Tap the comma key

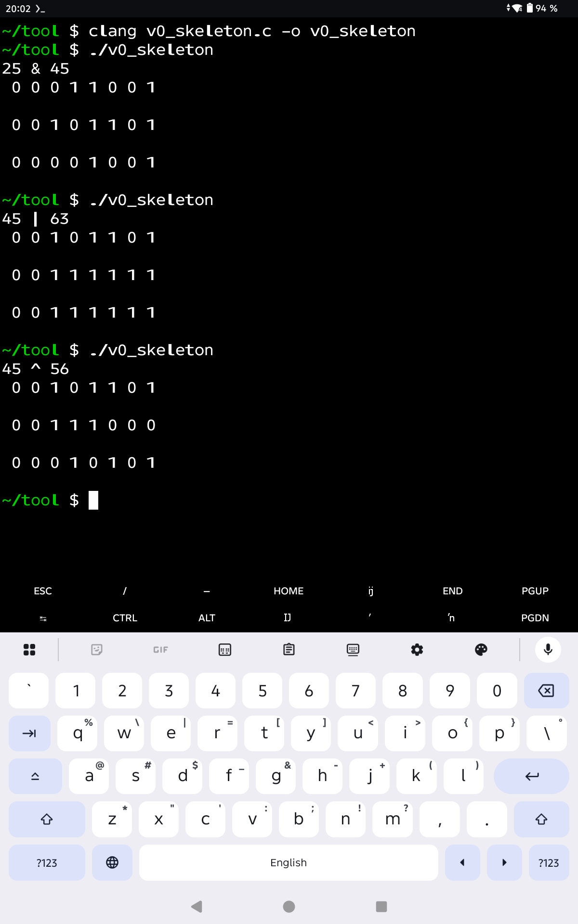point(440,819)
